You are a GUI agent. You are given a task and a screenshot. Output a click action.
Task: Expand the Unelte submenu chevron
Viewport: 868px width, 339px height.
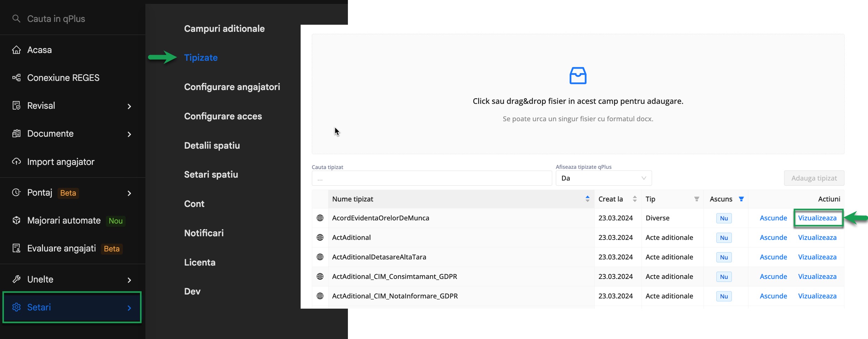[x=129, y=280]
